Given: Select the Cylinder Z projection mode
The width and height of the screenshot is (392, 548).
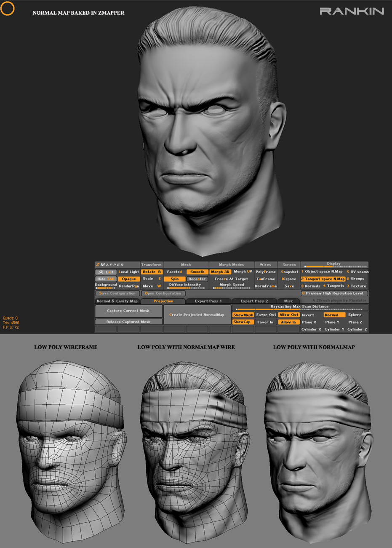Looking at the screenshot, I should tap(357, 329).
